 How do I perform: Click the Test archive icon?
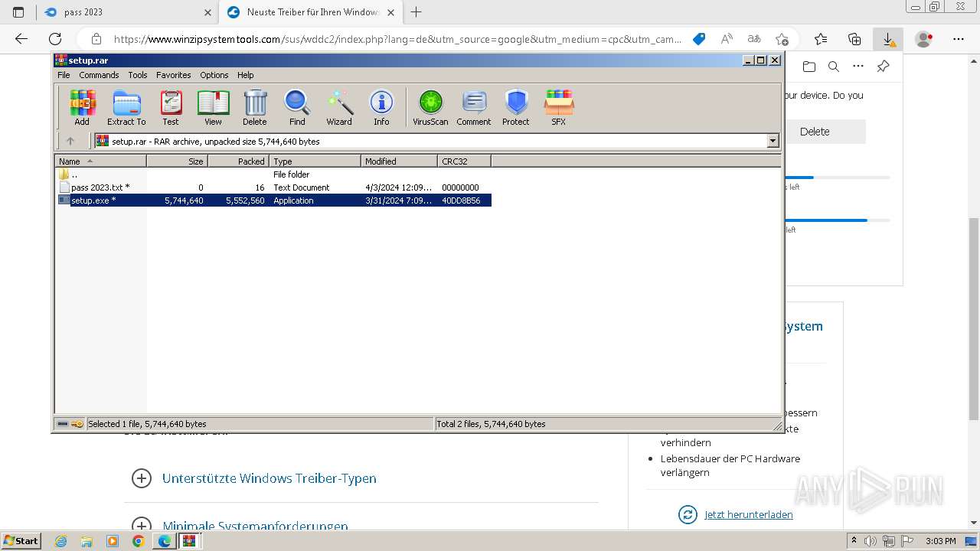[x=171, y=108]
